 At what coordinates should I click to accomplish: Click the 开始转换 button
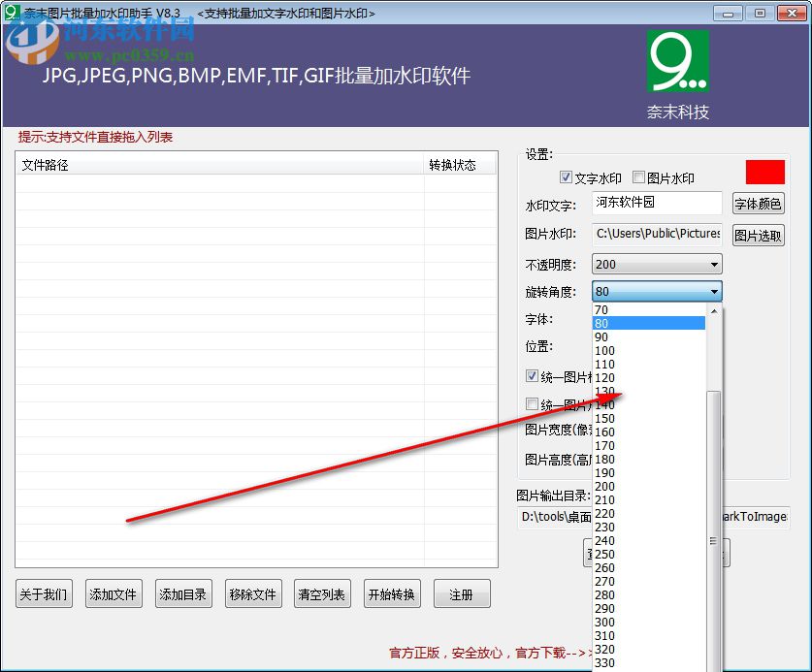392,593
